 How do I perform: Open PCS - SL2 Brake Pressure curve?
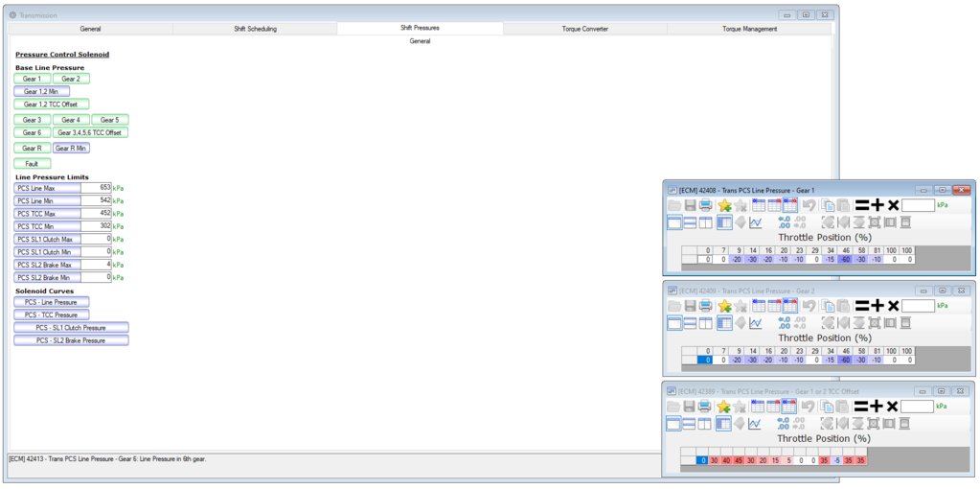click(71, 340)
